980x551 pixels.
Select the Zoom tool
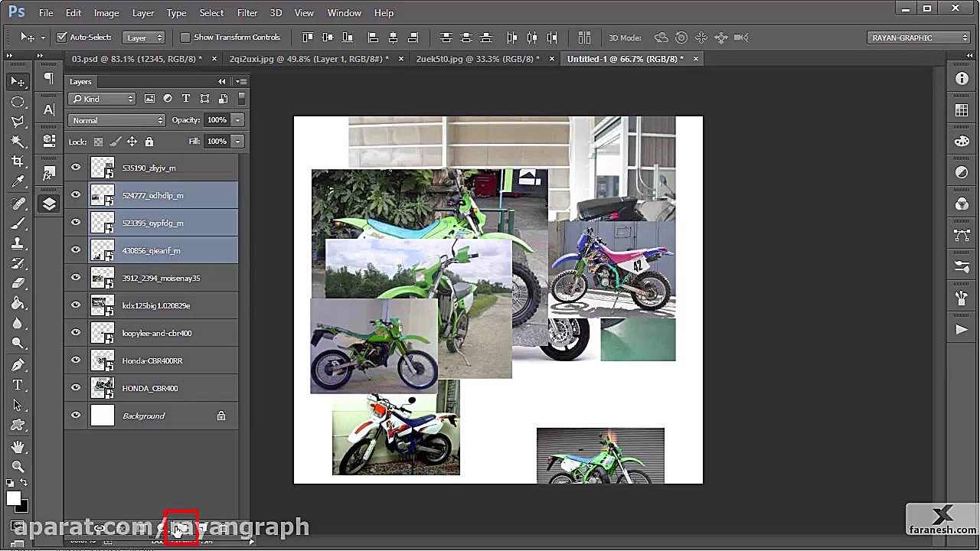(18, 466)
